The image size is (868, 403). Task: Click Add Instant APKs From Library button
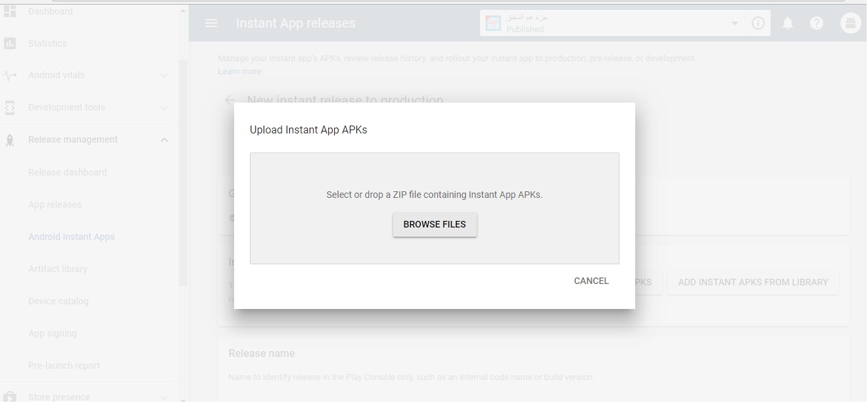tap(753, 282)
